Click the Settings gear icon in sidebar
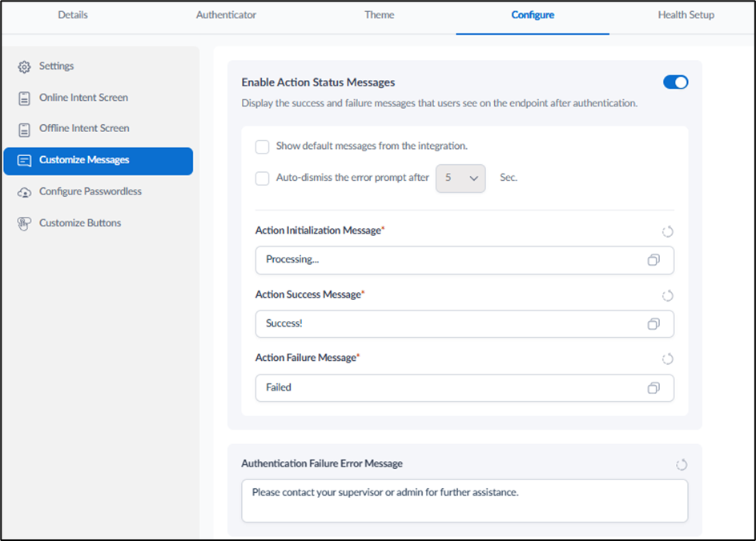The height and width of the screenshot is (541, 756). click(x=24, y=66)
